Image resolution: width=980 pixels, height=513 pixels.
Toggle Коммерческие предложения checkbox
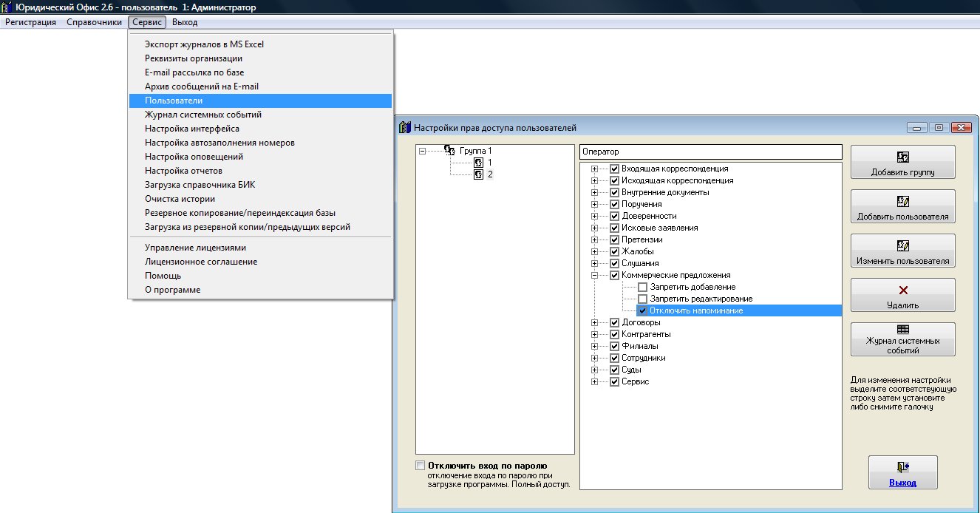click(614, 275)
